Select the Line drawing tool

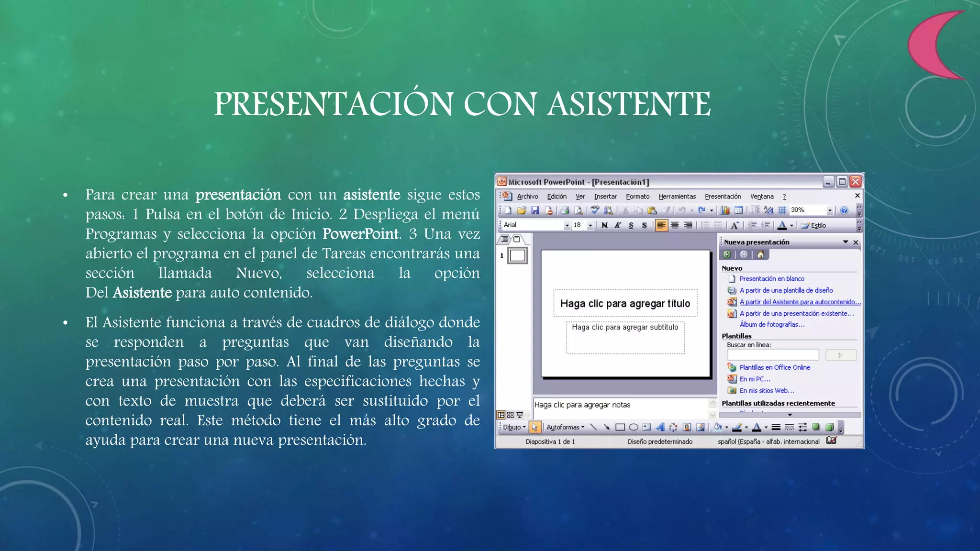pos(593,427)
